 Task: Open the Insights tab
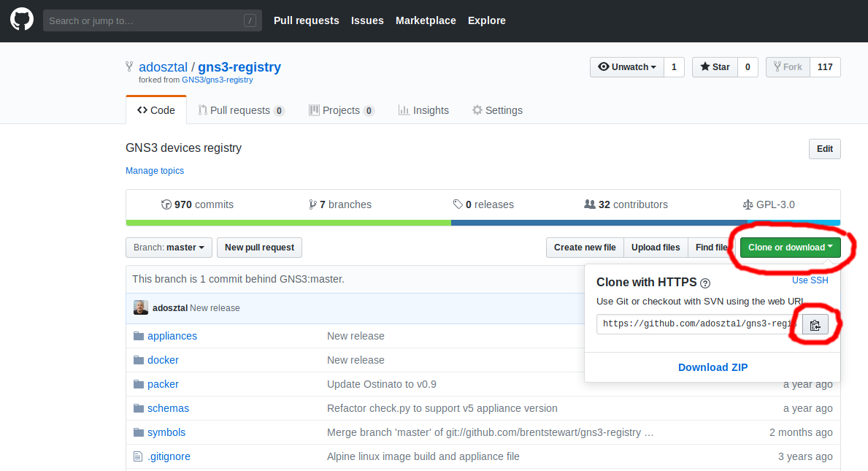423,110
